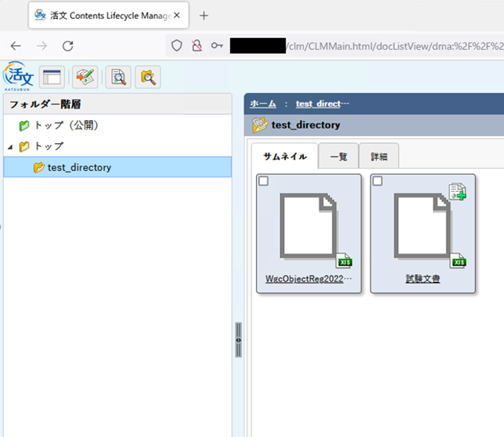
Task: Tick the checkbox on WgcObjectReg2022 thumbnail
Action: [x=263, y=181]
